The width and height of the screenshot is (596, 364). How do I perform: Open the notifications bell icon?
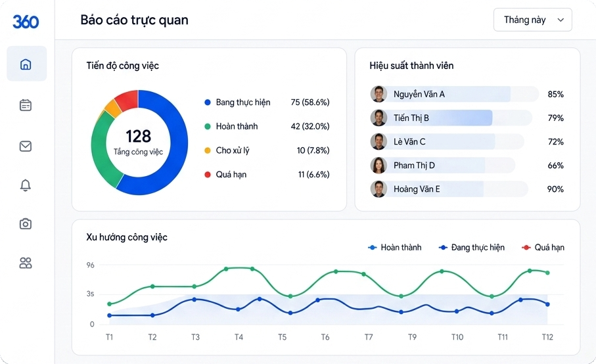coord(26,185)
